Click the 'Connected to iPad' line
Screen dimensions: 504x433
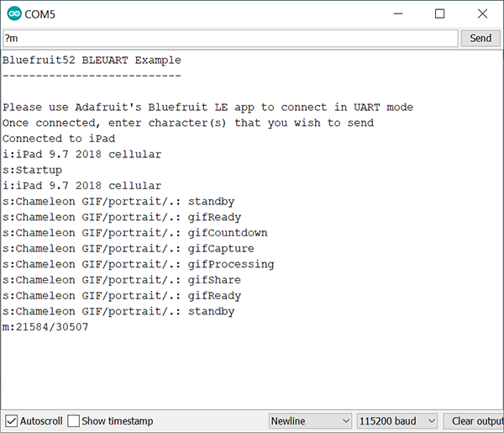click(59, 139)
